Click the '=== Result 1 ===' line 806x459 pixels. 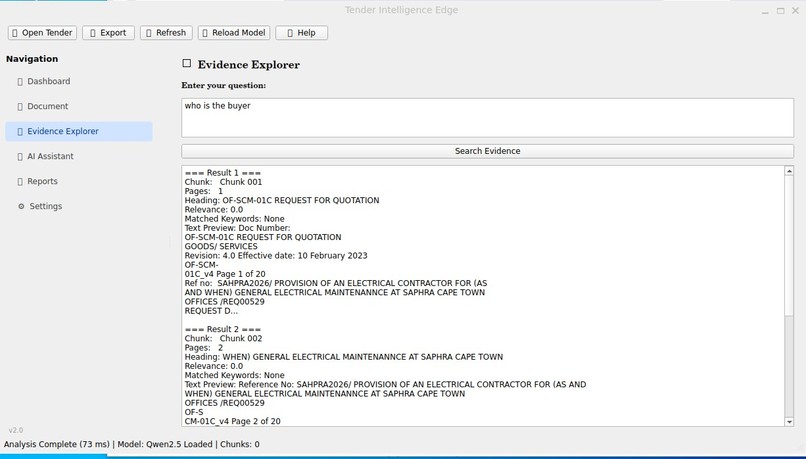223,173
